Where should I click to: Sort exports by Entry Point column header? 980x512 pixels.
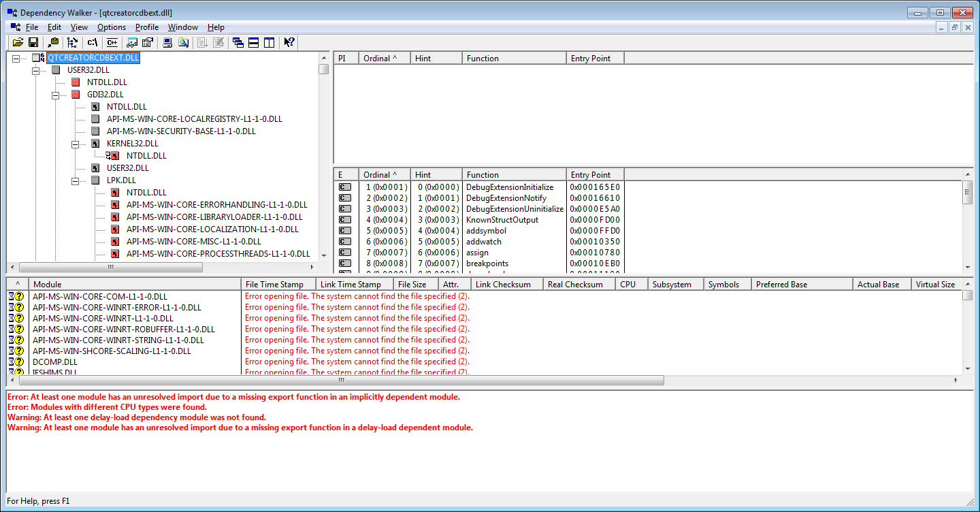click(x=595, y=175)
